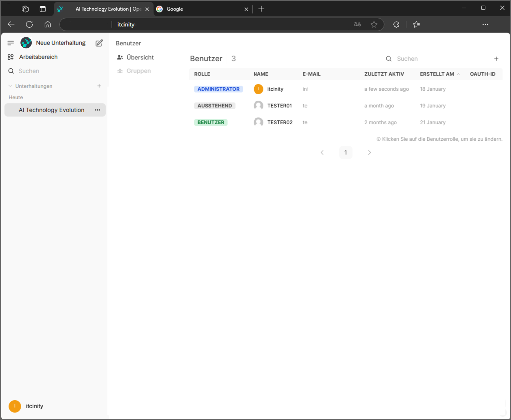Open the three-dot menu for AI Technology Evolution
The height and width of the screenshot is (420, 511).
[x=97, y=110]
